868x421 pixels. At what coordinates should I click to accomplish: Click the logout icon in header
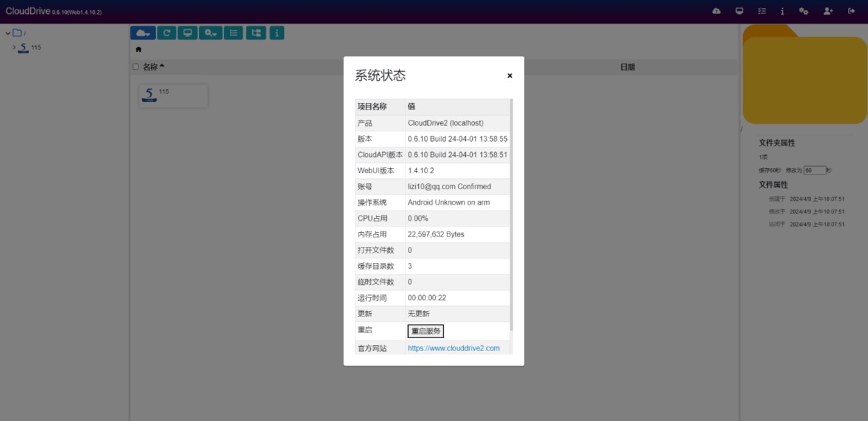(x=851, y=11)
